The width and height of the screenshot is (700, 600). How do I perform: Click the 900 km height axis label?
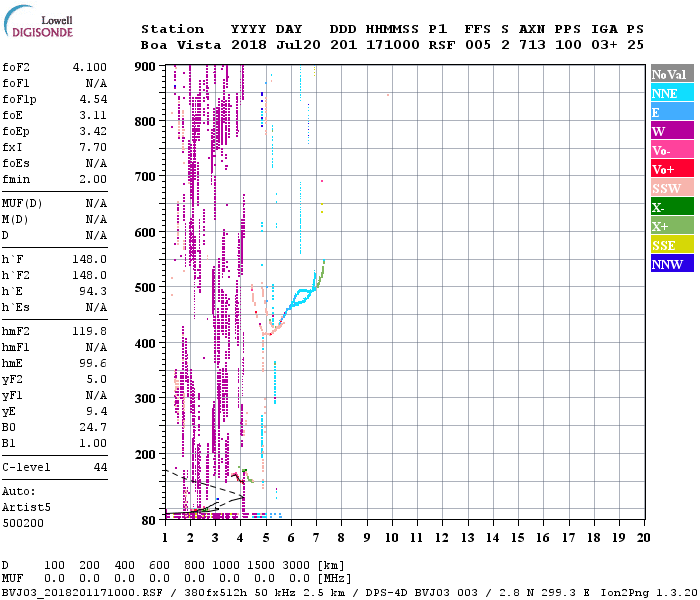tap(145, 67)
